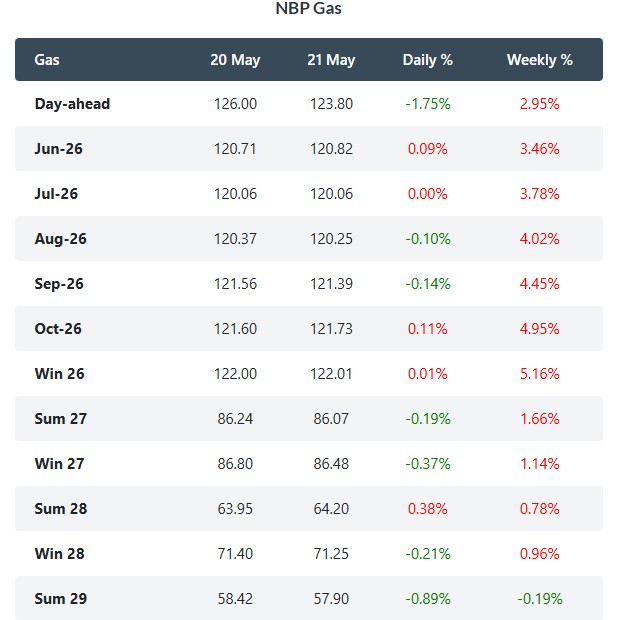Select the Jun-26 contract row label

click(x=59, y=149)
